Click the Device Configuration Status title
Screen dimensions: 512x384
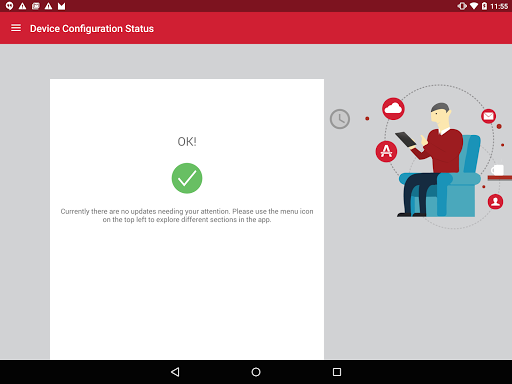[92, 29]
